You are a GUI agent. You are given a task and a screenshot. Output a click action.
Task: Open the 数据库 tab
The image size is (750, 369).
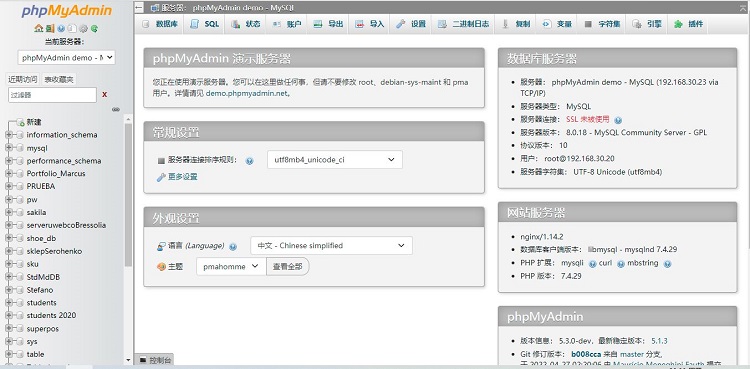(160, 24)
